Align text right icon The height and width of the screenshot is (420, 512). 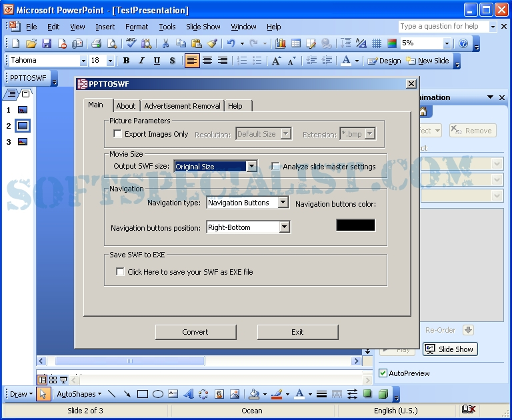pyautogui.click(x=223, y=61)
